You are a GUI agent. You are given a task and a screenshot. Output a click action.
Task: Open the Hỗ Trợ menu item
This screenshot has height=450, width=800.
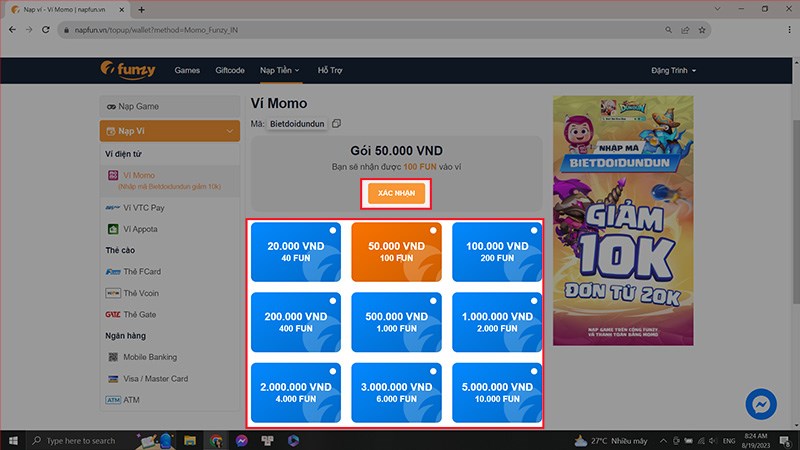[330, 70]
